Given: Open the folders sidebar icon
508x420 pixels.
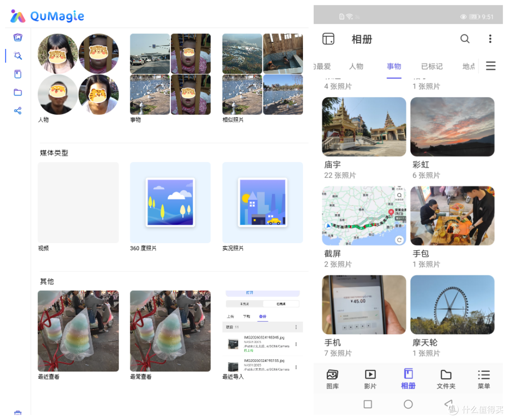Looking at the screenshot, I should click(18, 93).
